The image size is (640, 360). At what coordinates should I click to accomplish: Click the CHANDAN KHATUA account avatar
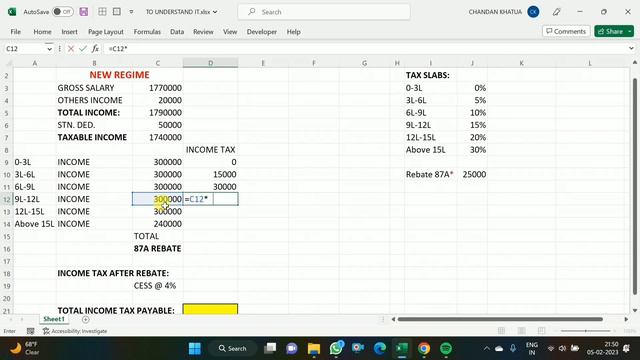(x=533, y=12)
